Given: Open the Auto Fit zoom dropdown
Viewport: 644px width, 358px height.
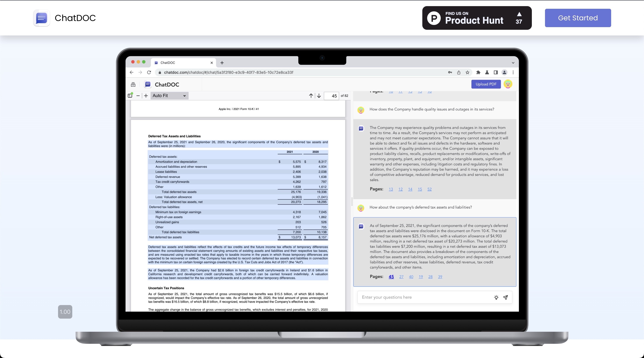Looking at the screenshot, I should [169, 96].
